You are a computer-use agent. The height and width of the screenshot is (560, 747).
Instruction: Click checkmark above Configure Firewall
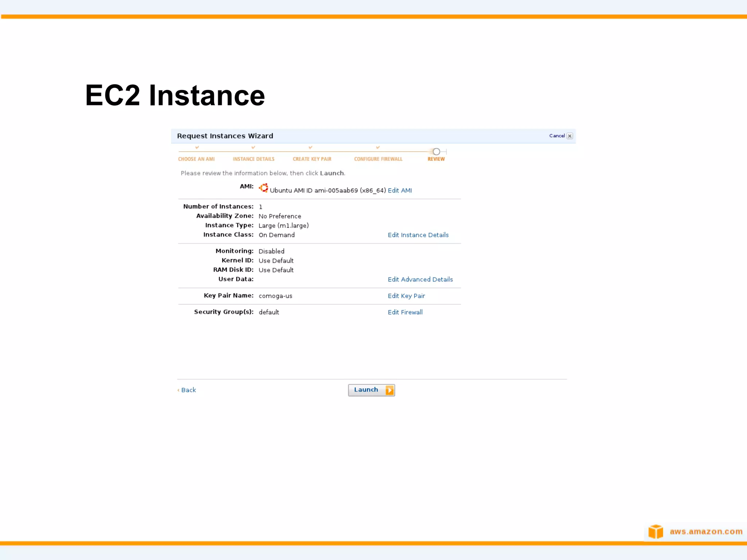pos(378,147)
